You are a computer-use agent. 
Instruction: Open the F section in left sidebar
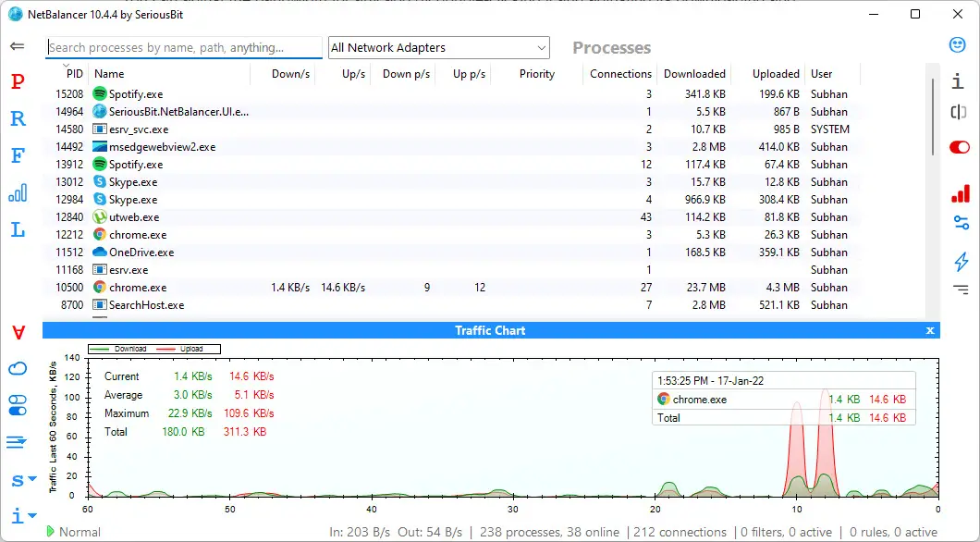(x=18, y=155)
